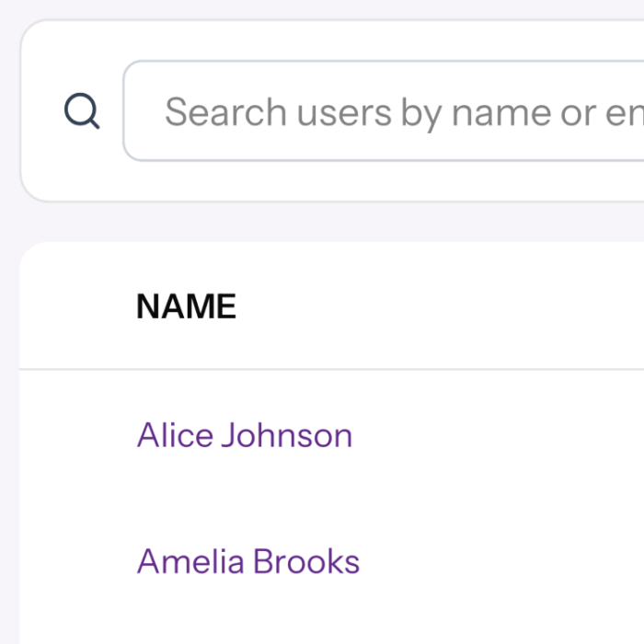Open Amelia Brooks's user profile
Viewport: 644px width, 644px height.
click(248, 561)
